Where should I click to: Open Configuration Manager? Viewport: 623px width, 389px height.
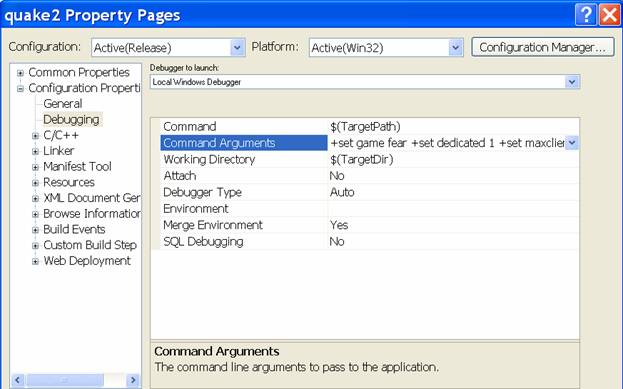point(542,47)
